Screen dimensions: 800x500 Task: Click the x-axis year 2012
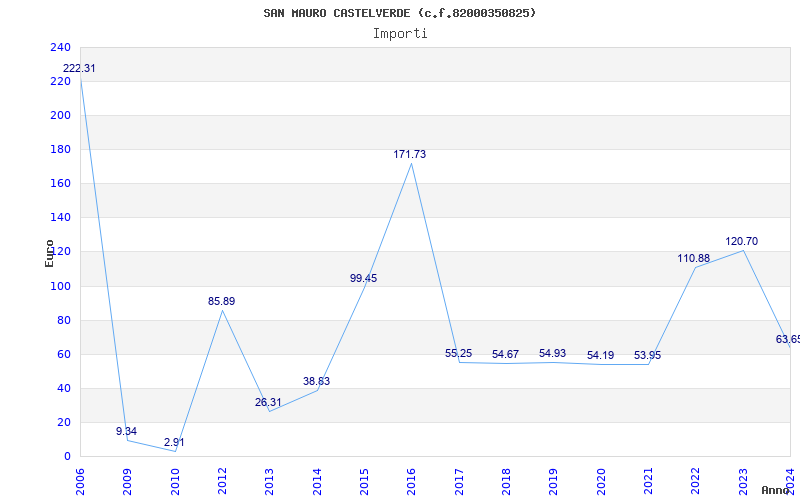click(222, 482)
